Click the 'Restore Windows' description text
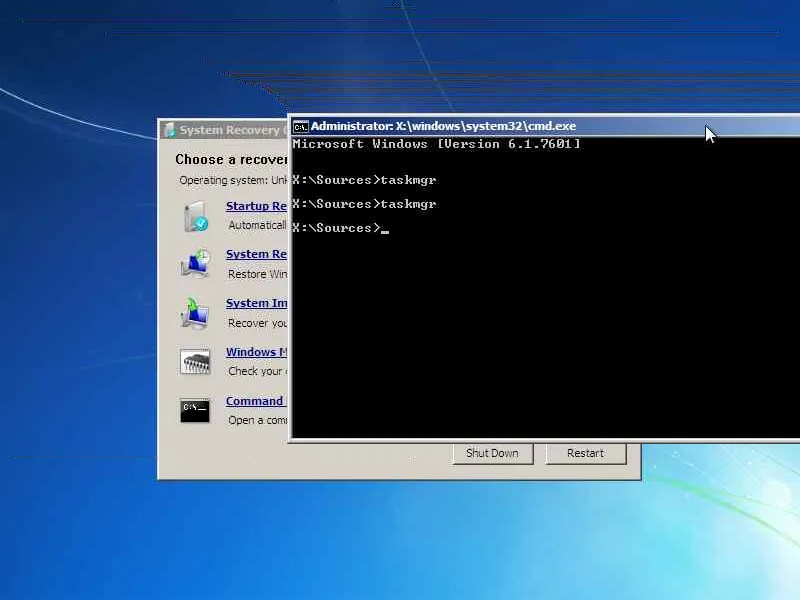This screenshot has width=800, height=600. point(257,274)
